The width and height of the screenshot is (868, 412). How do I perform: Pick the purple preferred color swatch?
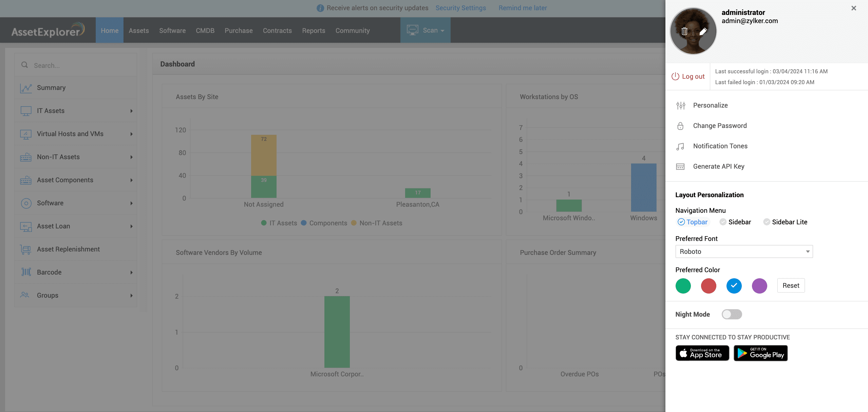point(759,286)
